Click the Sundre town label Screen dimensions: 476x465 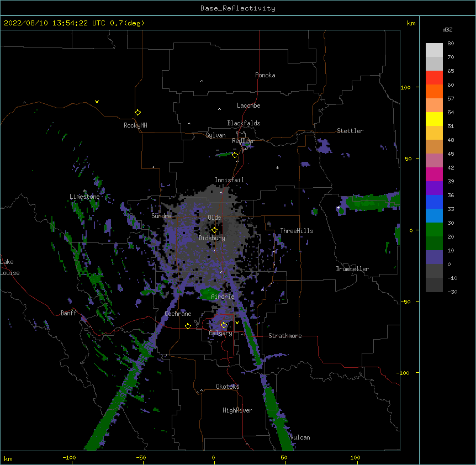click(161, 216)
